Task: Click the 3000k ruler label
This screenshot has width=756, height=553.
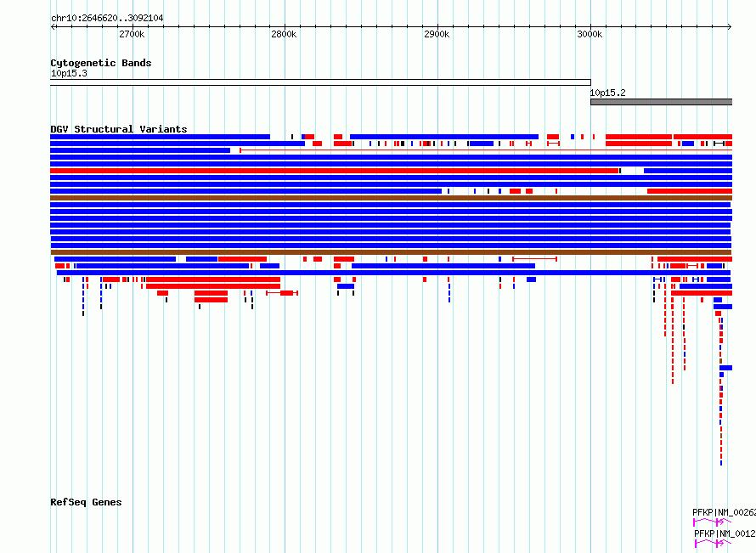Action: click(x=590, y=34)
